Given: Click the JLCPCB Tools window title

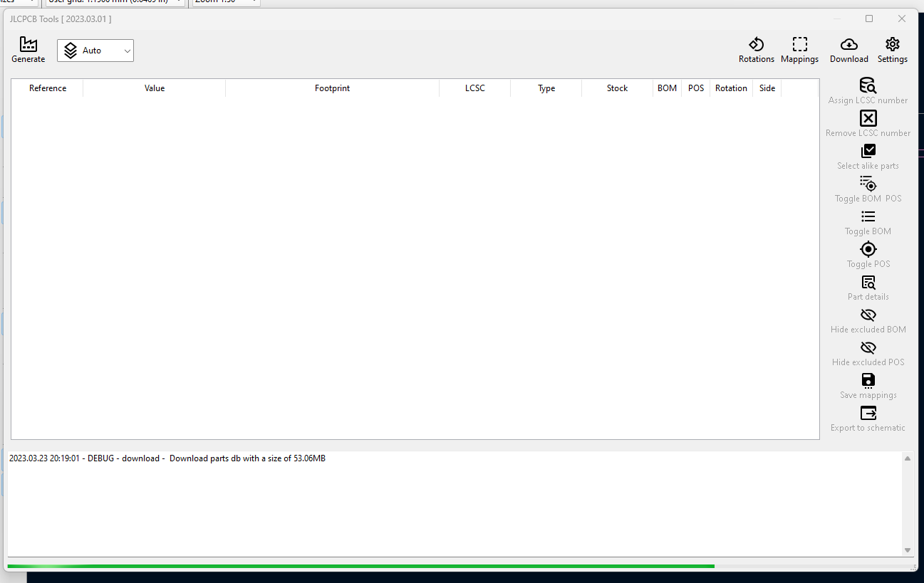Looking at the screenshot, I should tap(61, 19).
